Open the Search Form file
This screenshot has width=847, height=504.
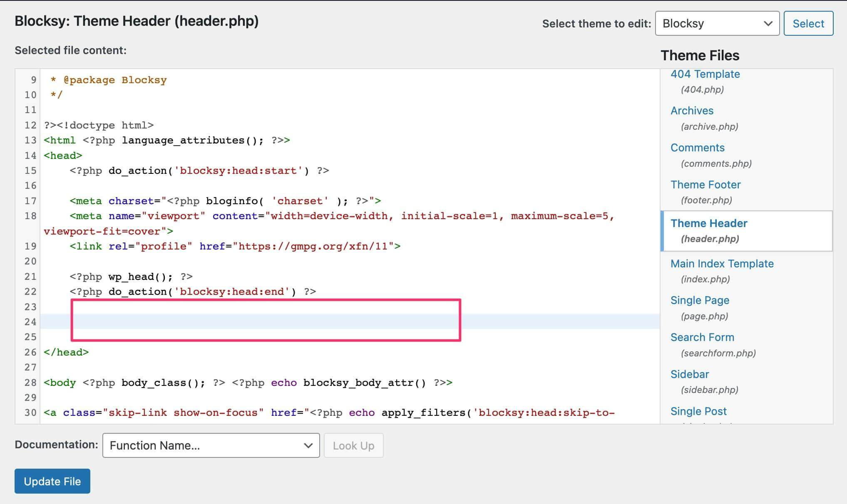pyautogui.click(x=702, y=337)
